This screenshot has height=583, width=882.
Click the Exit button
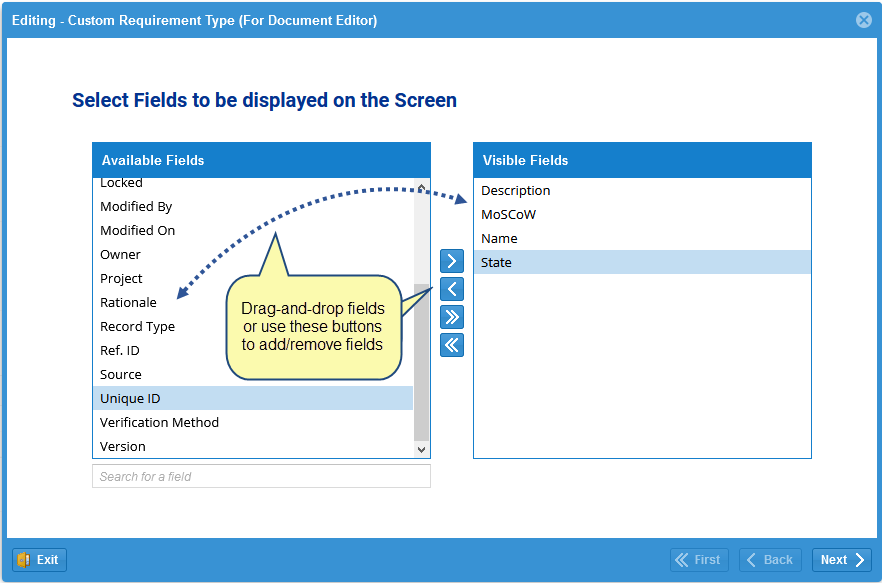click(x=39, y=560)
